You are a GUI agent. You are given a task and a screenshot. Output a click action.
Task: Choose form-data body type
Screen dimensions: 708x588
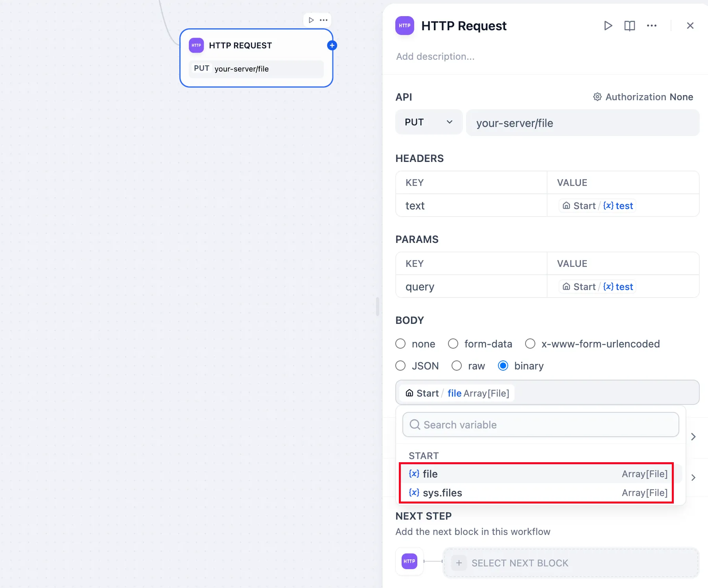pyautogui.click(x=453, y=344)
